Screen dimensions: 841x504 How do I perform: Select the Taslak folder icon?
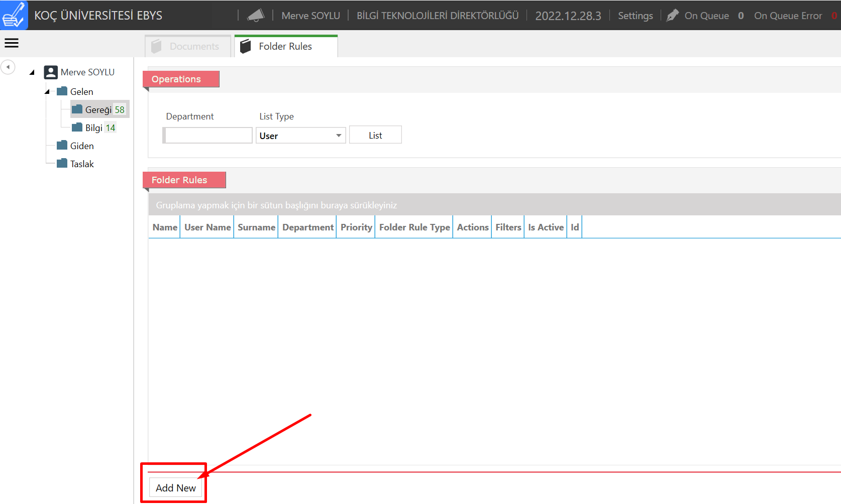coord(62,164)
